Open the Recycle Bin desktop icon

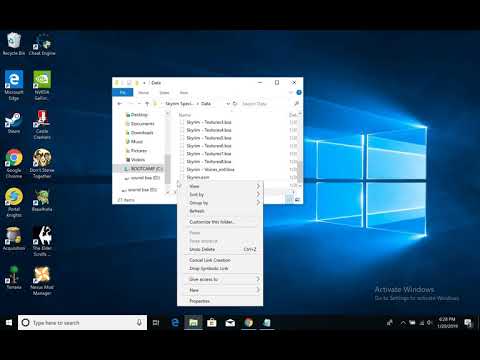tap(14, 44)
